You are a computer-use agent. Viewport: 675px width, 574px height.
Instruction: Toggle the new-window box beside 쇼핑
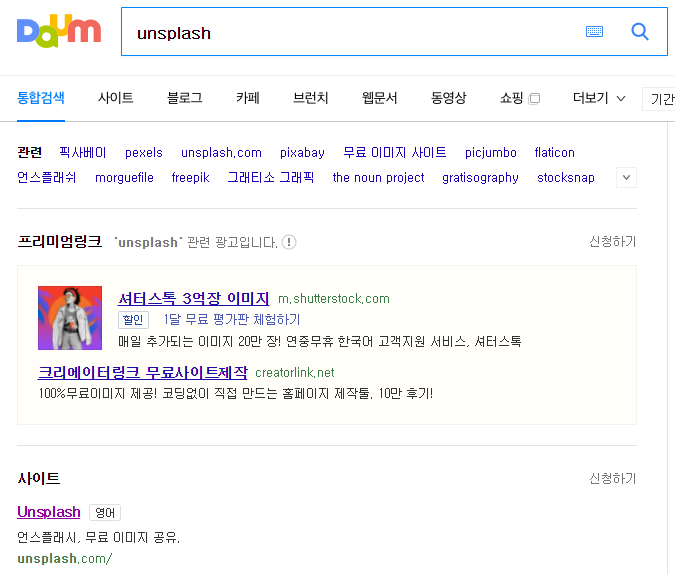point(534,99)
